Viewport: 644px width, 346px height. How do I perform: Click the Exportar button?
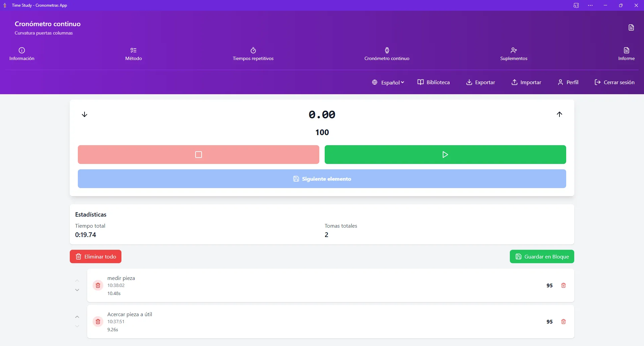(480, 82)
